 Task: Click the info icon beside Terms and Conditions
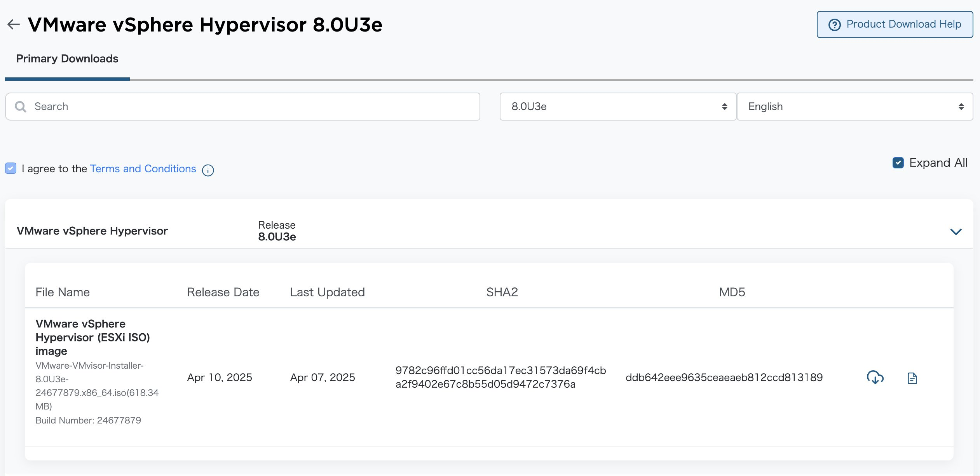coord(208,170)
